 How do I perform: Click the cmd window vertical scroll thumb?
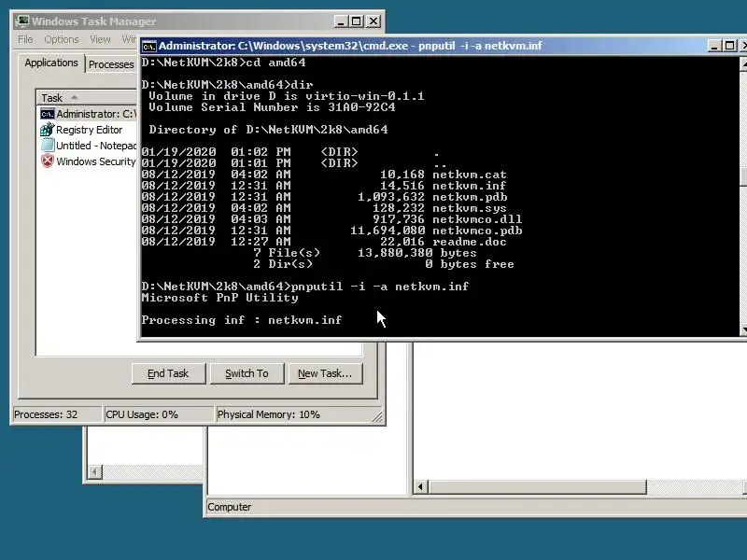tap(743, 176)
